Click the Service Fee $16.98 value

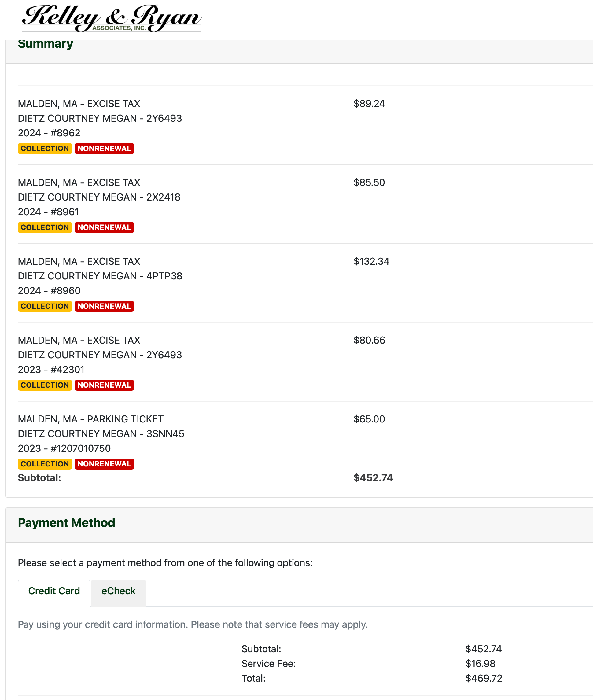480,663
